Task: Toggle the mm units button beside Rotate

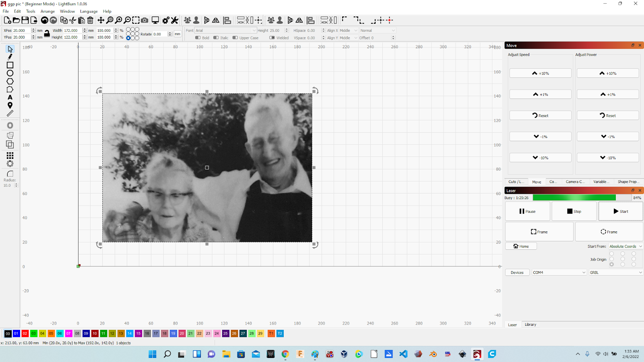Action: click(x=178, y=34)
